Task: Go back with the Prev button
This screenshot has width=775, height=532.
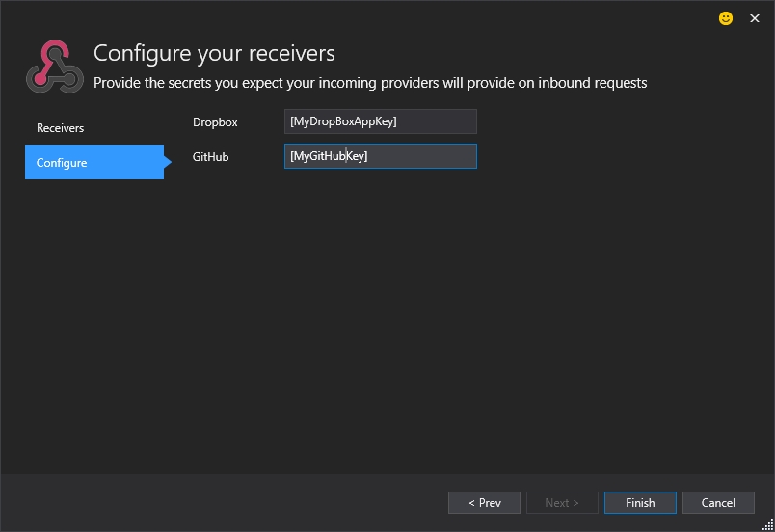Action: click(484, 502)
